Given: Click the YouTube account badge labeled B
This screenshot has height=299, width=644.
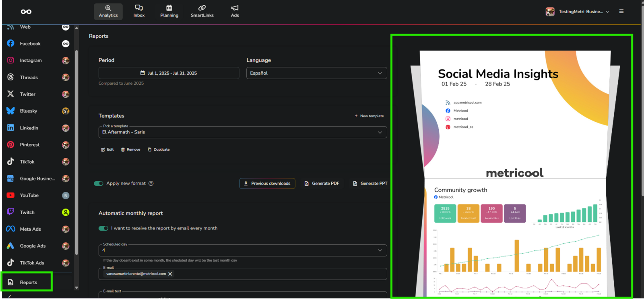Looking at the screenshot, I should 66,195.
